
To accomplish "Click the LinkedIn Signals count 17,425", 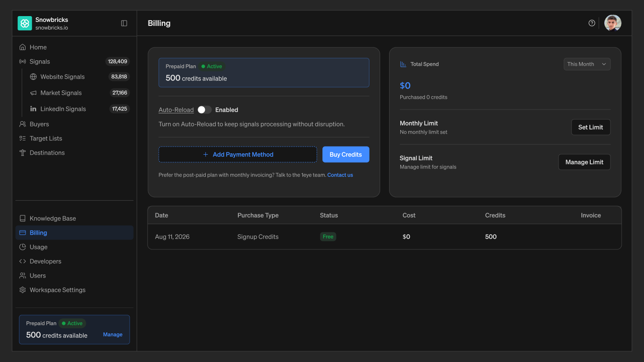I will 120,109.
